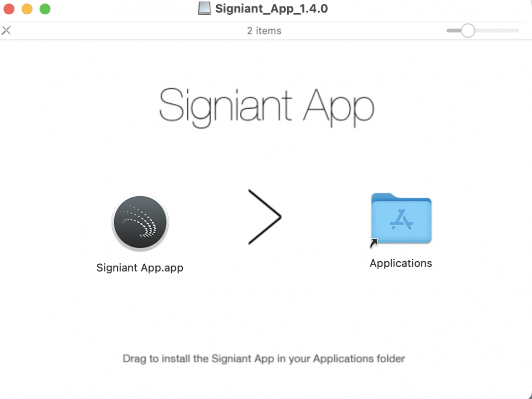Click the 2 items status text
The image size is (532, 399).
click(264, 31)
